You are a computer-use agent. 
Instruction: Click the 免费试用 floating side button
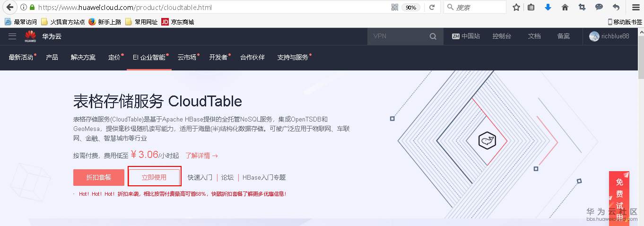pyautogui.click(x=619, y=199)
